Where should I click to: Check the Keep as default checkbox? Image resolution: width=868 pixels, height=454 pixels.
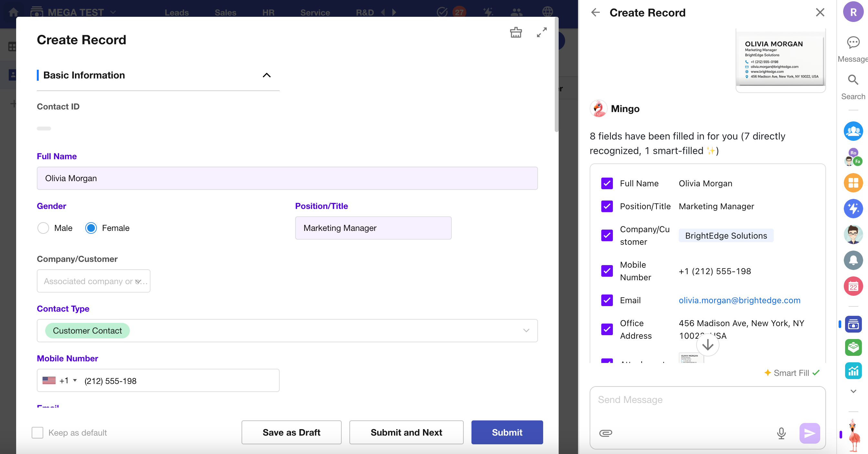click(x=37, y=432)
